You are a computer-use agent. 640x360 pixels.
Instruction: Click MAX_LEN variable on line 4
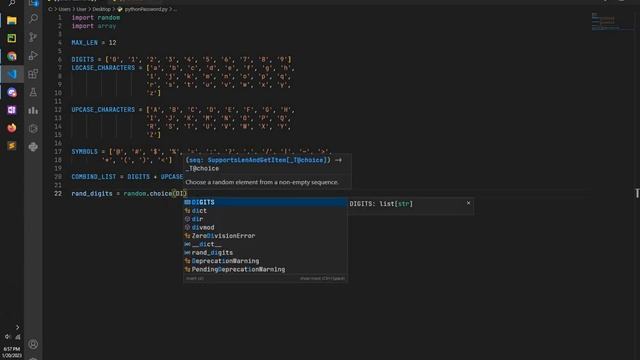(84, 42)
